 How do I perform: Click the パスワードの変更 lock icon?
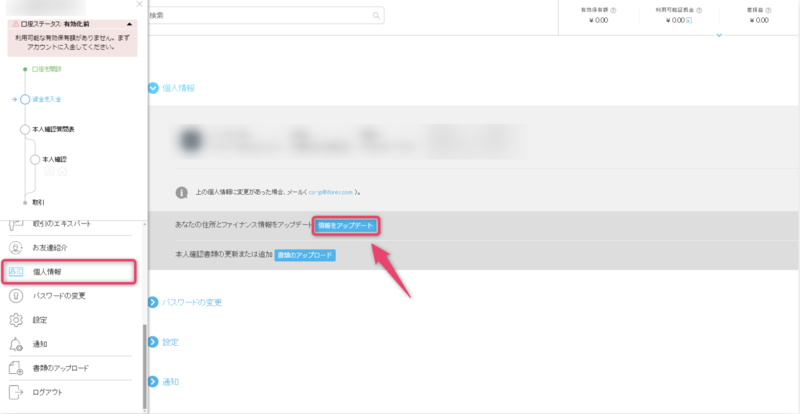pyautogui.click(x=16, y=296)
